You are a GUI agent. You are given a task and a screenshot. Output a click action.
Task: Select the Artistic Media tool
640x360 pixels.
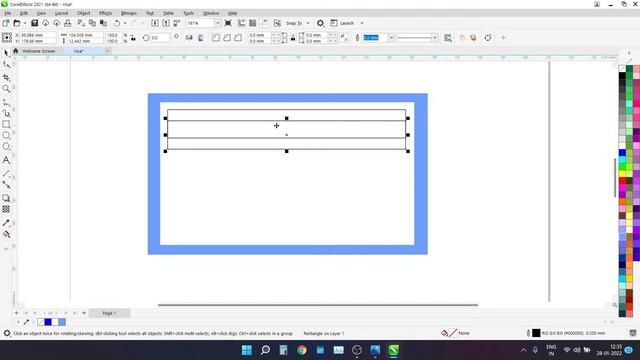click(x=6, y=113)
